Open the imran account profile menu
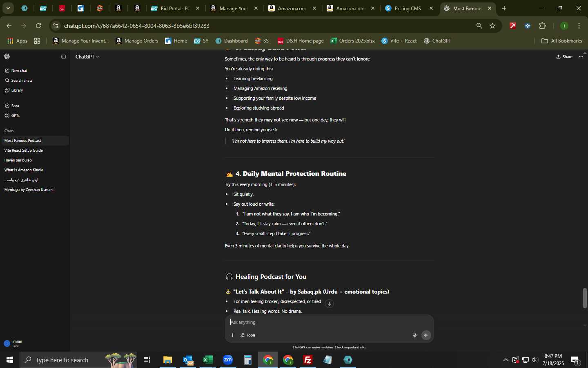Screen dimensions: 588x368 pos(35,343)
